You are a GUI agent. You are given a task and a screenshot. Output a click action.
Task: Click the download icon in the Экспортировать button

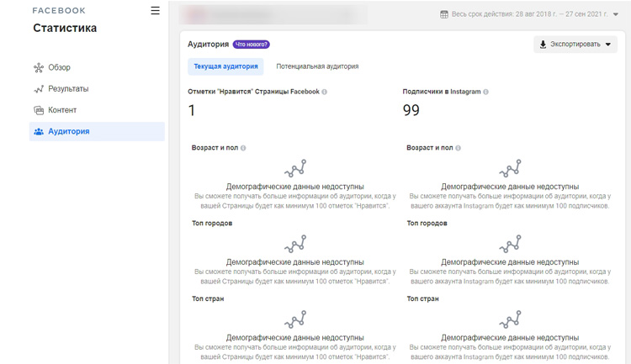[543, 45]
